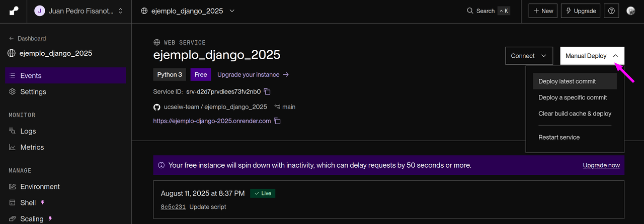The width and height of the screenshot is (644, 224).
Task: Click the Update script commit message
Action: click(208, 207)
